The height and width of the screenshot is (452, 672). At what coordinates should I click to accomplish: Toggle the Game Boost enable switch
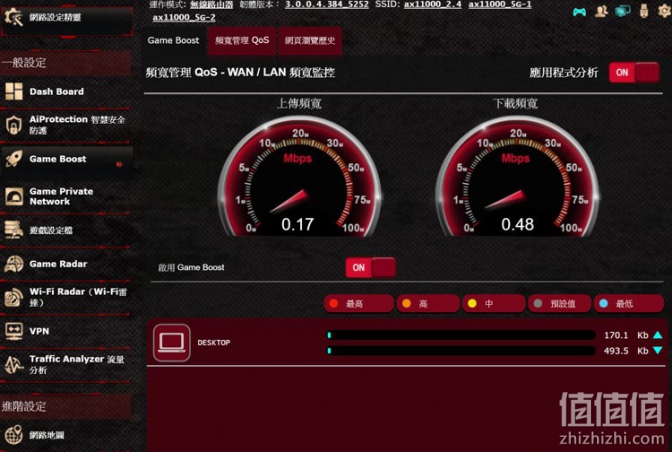click(x=371, y=267)
